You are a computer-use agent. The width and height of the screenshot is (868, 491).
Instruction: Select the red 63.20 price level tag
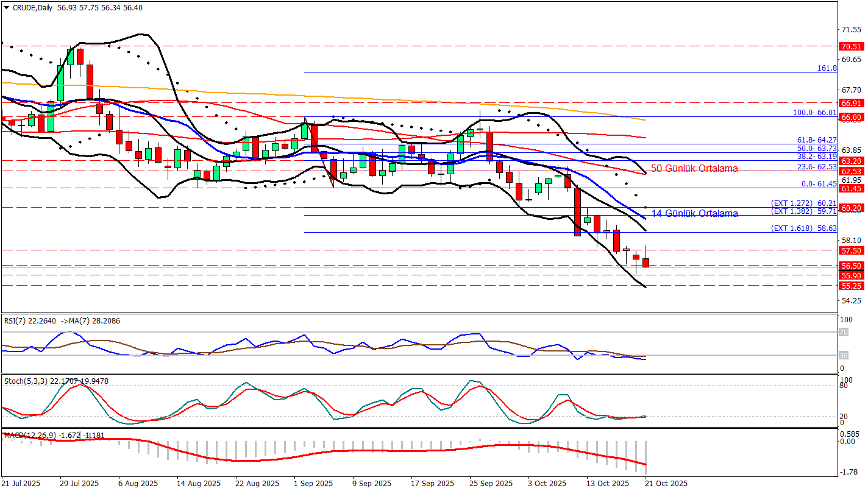pos(850,161)
